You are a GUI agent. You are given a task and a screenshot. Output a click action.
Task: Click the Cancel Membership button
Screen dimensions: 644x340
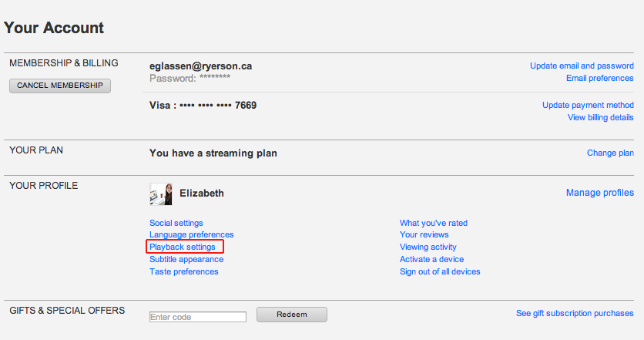click(x=60, y=86)
